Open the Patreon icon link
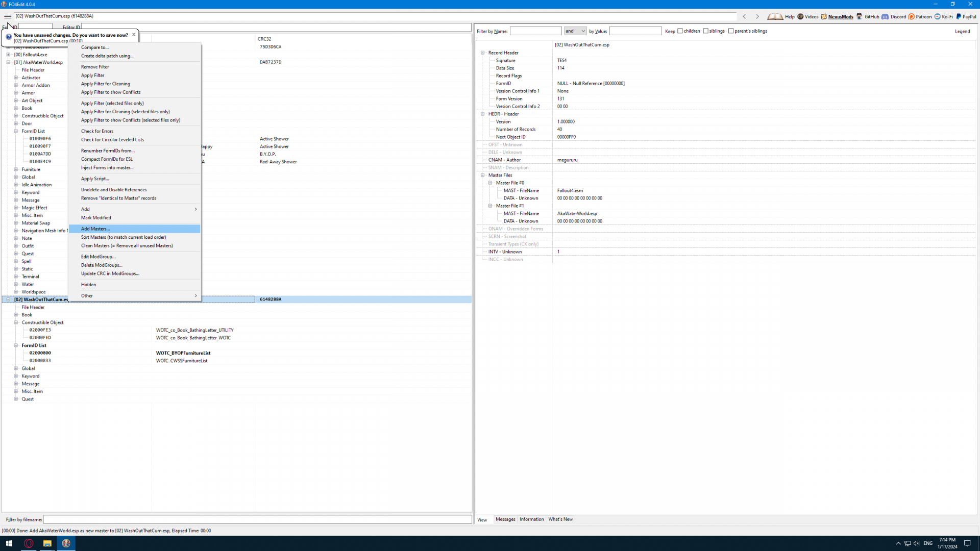980x551 pixels. click(912, 16)
